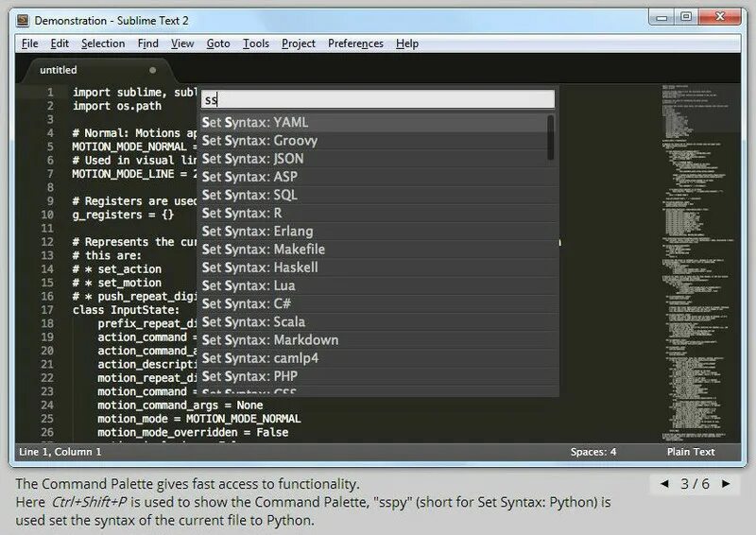Open the Edit menu
The image size is (756, 535).
(60, 43)
